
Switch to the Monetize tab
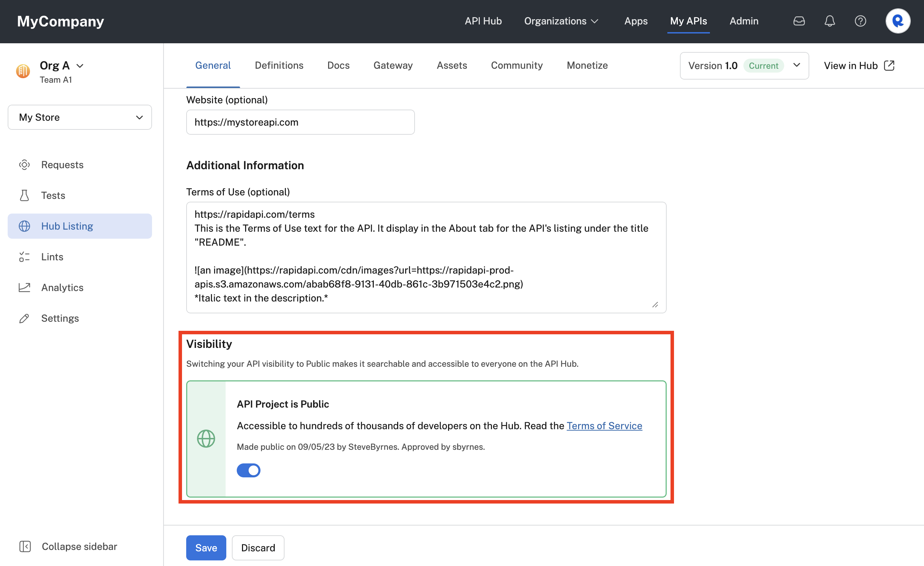click(587, 65)
